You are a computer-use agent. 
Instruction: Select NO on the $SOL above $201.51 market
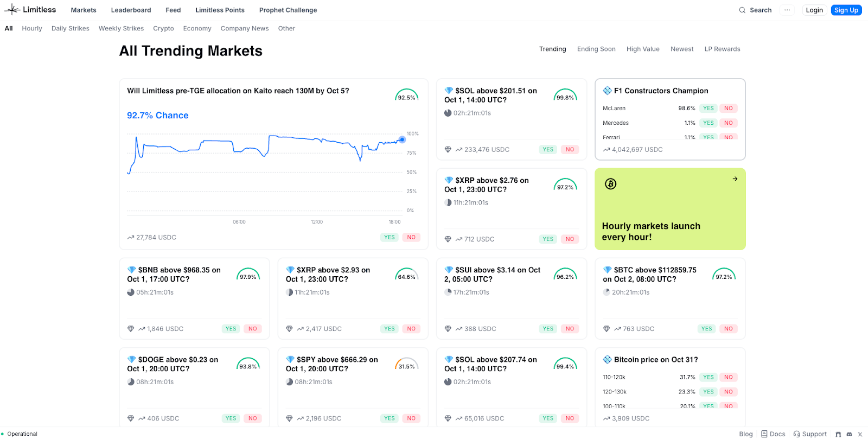(x=570, y=150)
